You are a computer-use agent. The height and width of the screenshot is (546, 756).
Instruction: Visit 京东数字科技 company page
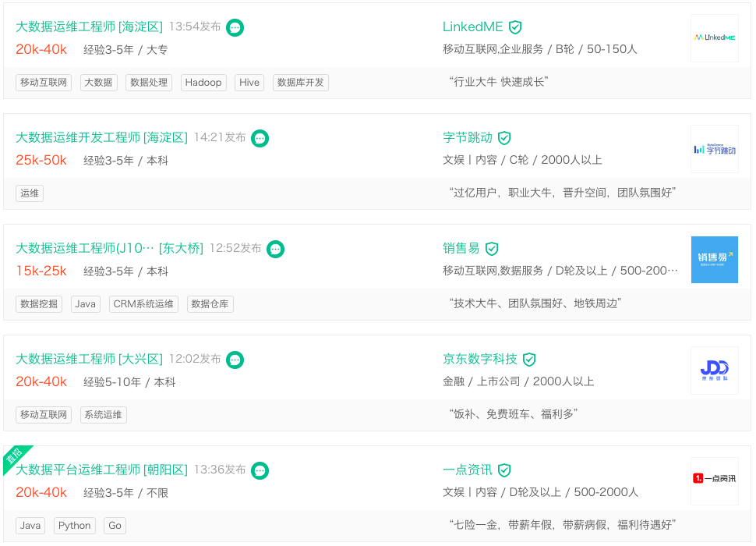point(479,360)
